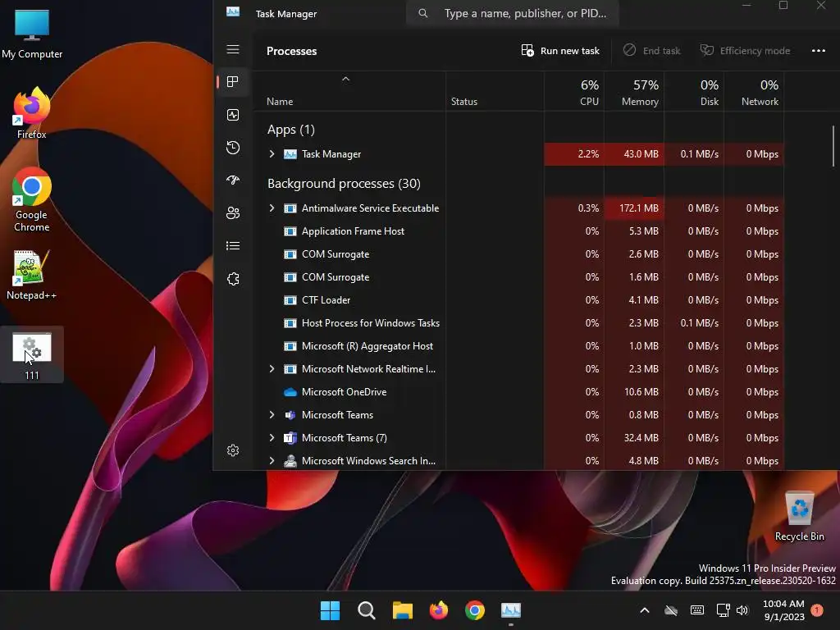Select the COM Surrogate row using 1.6 MB
Viewport: 840px width, 630px height.
tap(518, 277)
